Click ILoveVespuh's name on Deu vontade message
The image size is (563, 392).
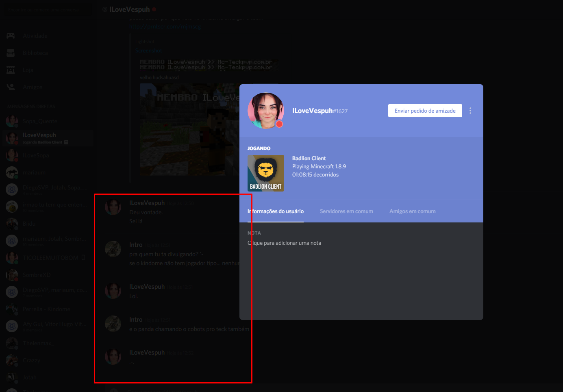coord(147,203)
